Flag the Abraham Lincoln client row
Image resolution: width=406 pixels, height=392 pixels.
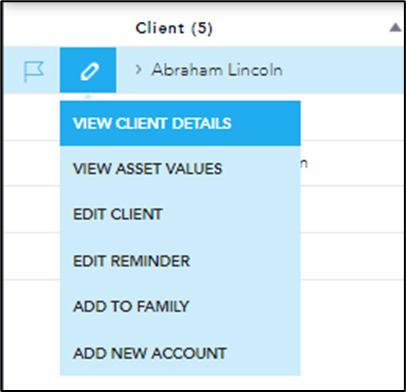pos(34,70)
